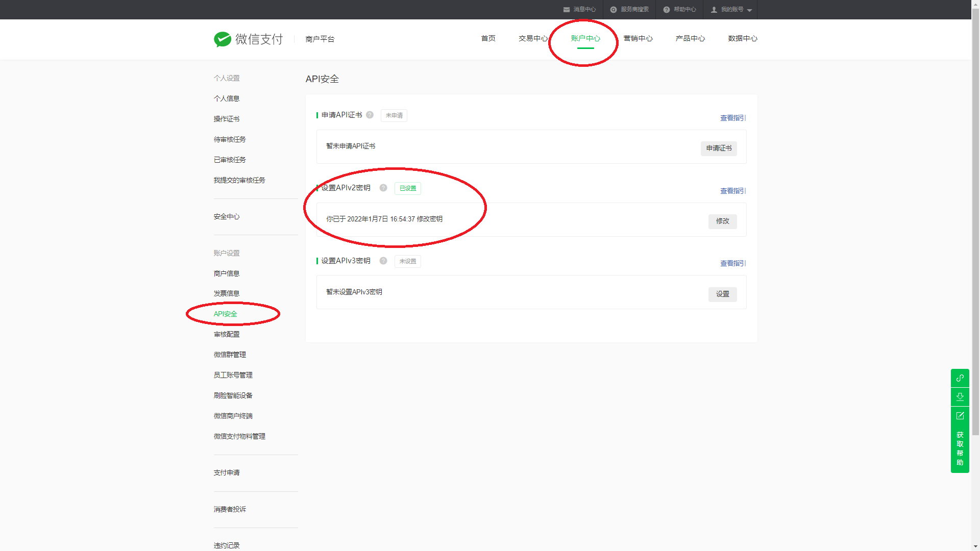
Task: Open 商户信息 in sidebar
Action: click(227, 273)
